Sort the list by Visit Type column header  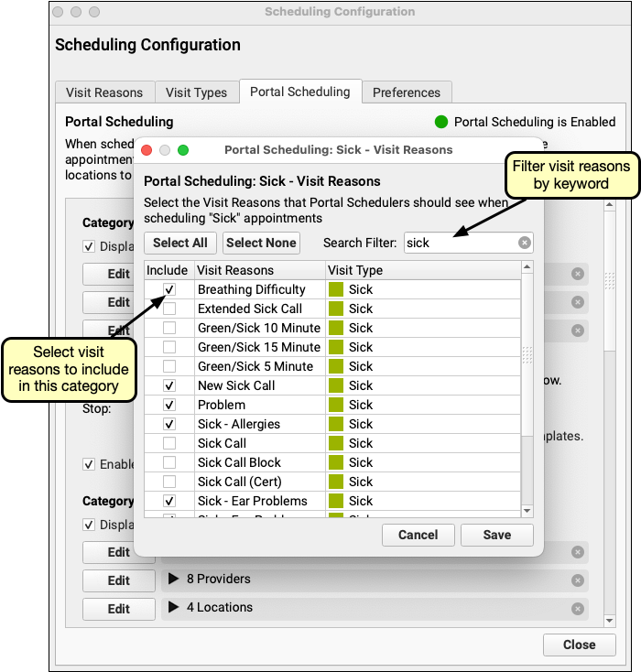tap(421, 270)
